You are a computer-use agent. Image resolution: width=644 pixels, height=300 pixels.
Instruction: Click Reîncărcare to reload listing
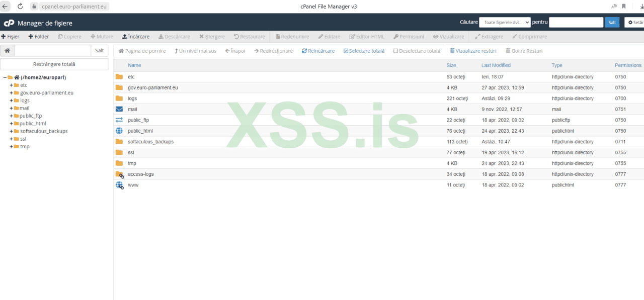[x=318, y=51]
